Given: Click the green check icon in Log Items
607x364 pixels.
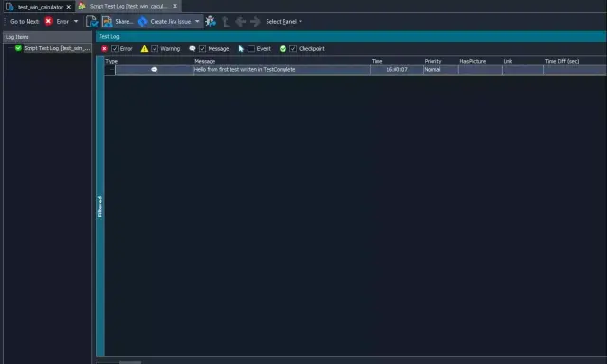Looking at the screenshot, I should [18, 48].
